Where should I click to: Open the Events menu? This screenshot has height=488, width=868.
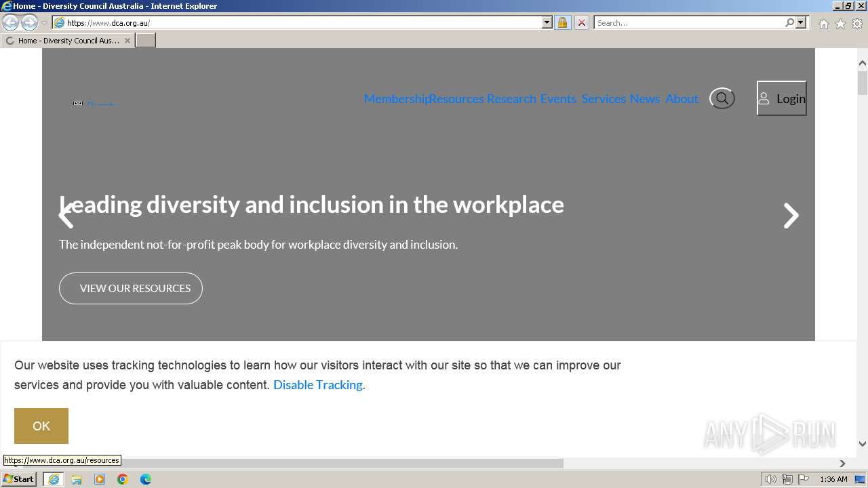pyautogui.click(x=558, y=99)
